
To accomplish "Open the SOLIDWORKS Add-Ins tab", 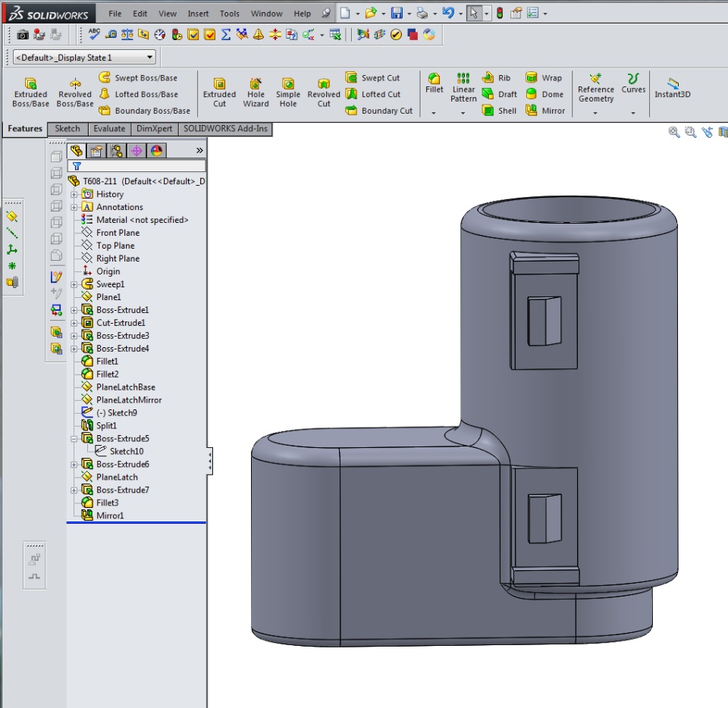I will [x=225, y=129].
